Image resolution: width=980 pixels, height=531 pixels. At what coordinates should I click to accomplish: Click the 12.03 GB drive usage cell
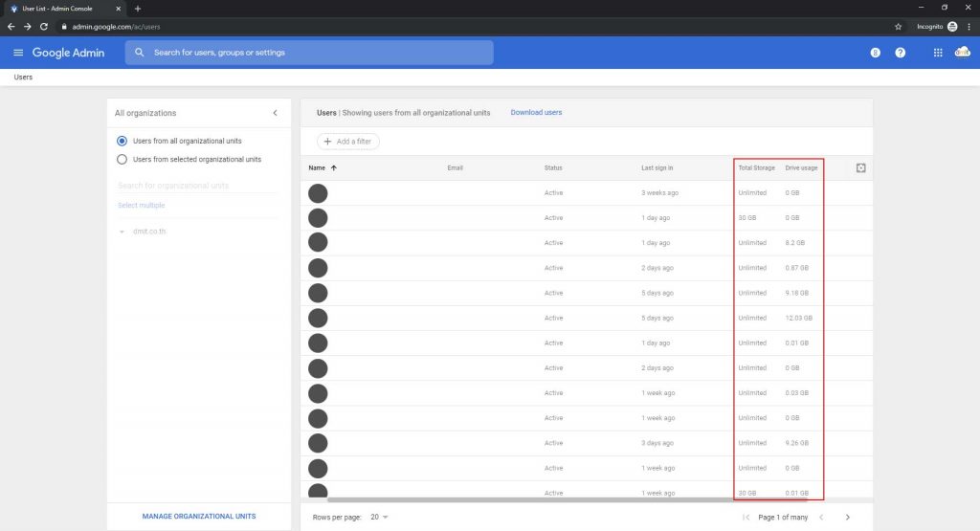coord(799,318)
